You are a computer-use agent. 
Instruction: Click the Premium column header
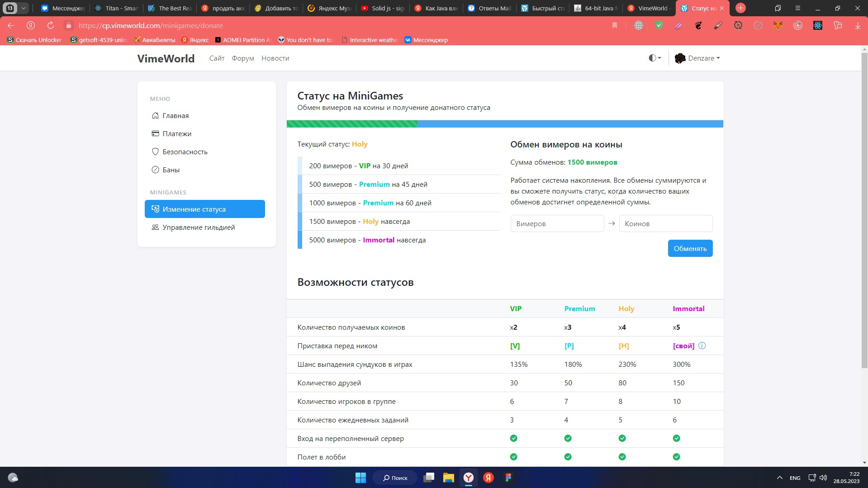(x=579, y=308)
